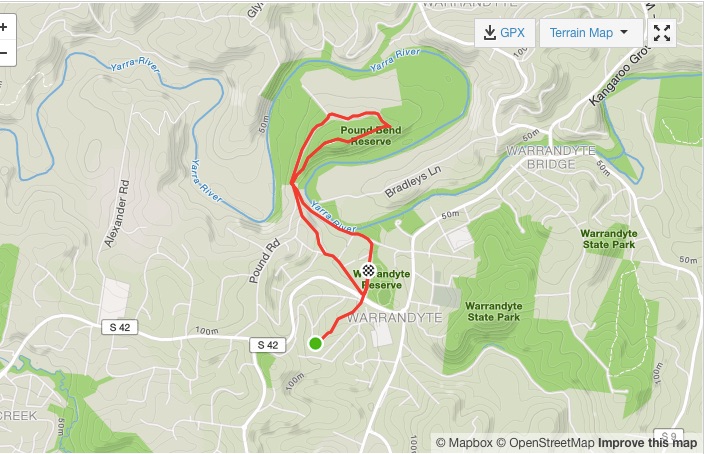Click the download arrow icon beside GPX

[x=489, y=33]
